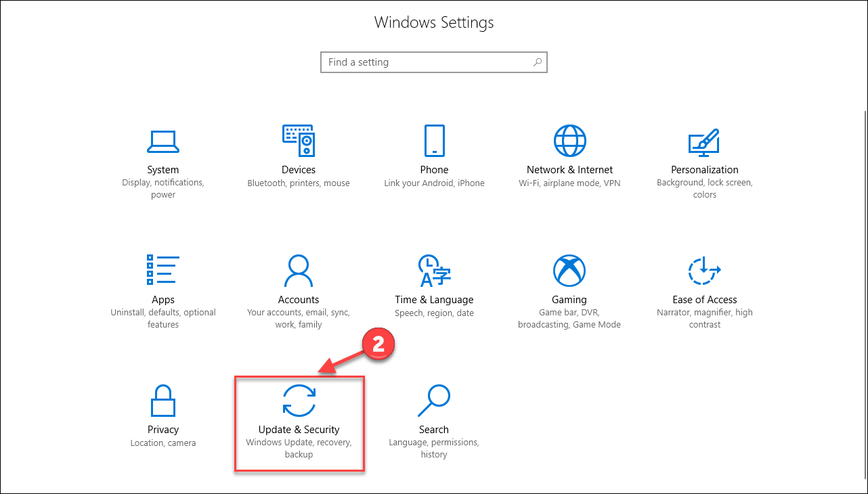Click the Accounts label text

(299, 300)
